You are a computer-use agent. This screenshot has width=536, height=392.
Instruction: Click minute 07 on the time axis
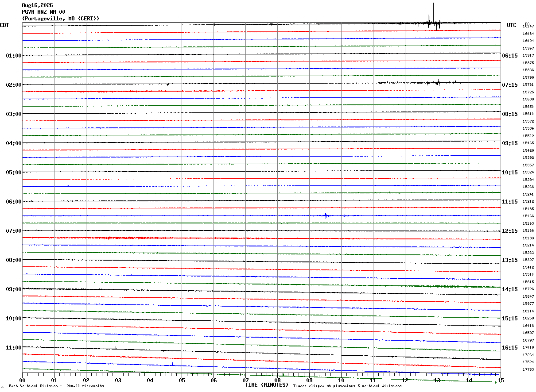(x=245, y=380)
